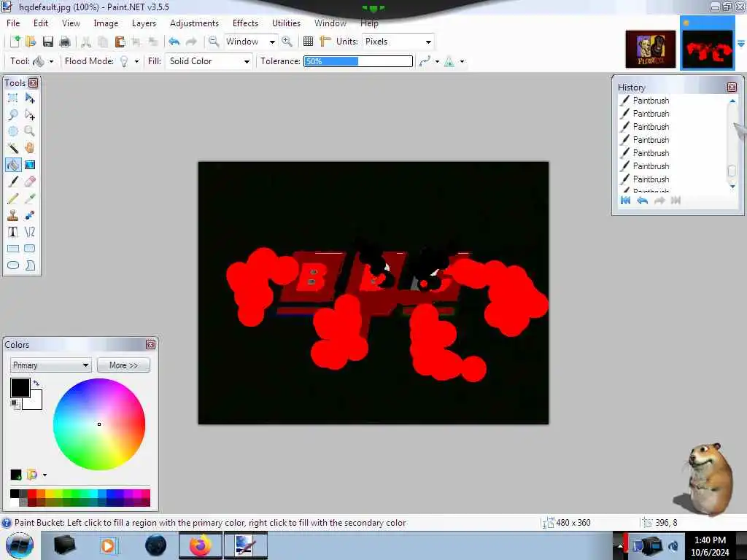Click the New image toolbar icon
Viewport: 747px width, 560px height.
click(15, 42)
